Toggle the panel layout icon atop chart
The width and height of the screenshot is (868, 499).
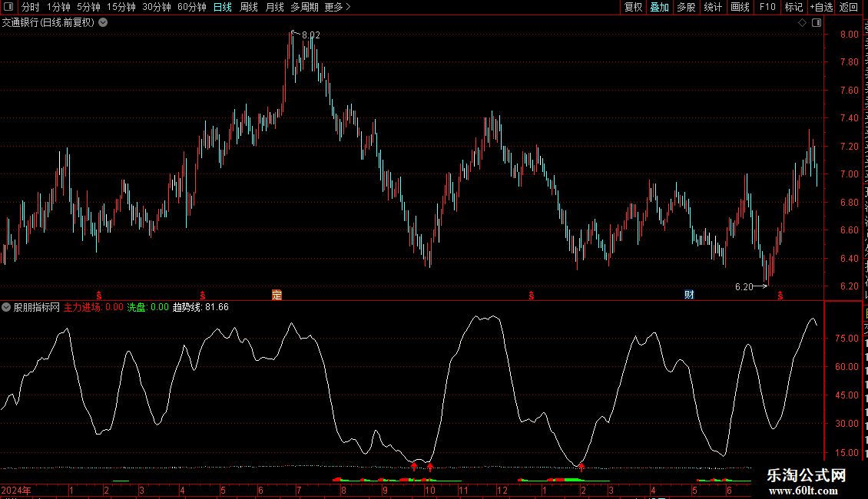(817, 23)
